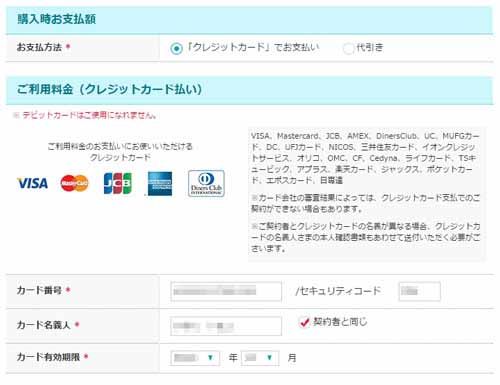Click the カード名義人 label
The image size is (500, 385).
point(44,325)
